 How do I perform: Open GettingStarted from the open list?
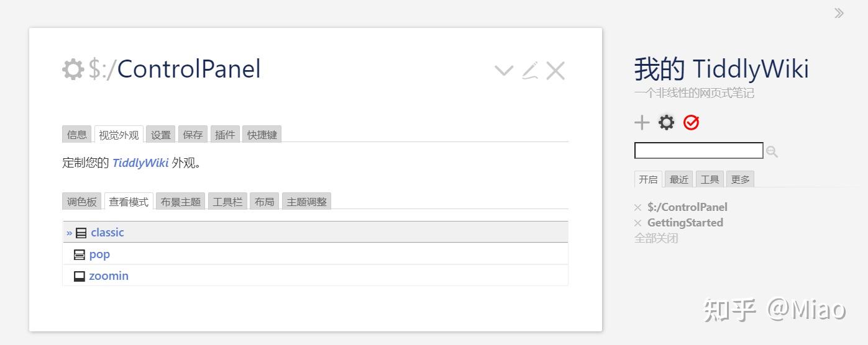685,223
